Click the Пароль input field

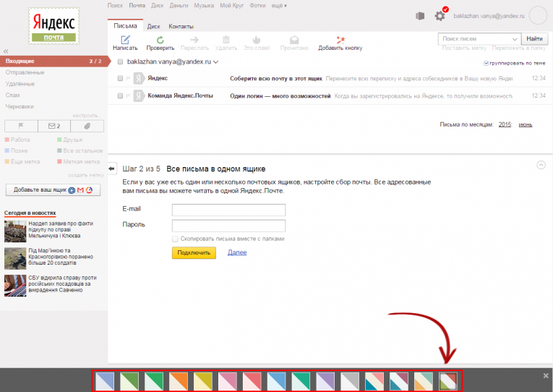click(x=228, y=226)
